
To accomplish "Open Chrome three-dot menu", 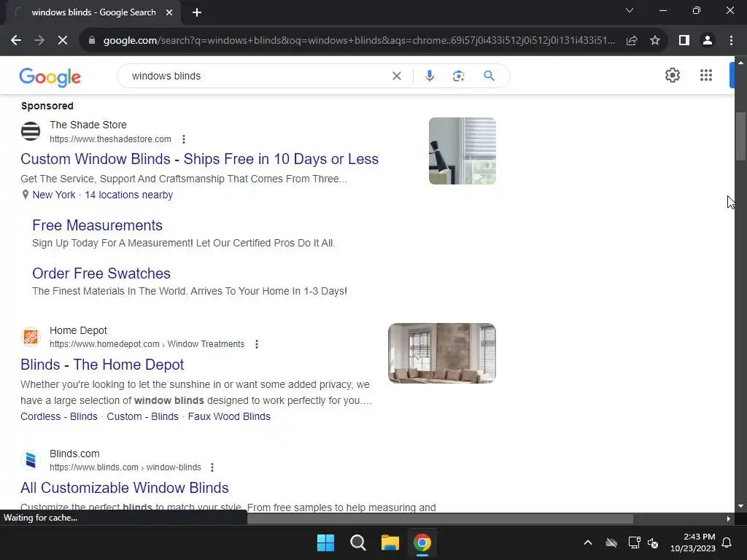I will 731,41.
